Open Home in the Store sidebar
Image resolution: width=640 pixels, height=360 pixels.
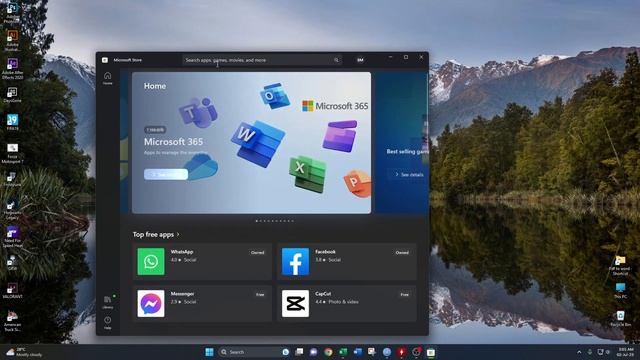pos(107,78)
